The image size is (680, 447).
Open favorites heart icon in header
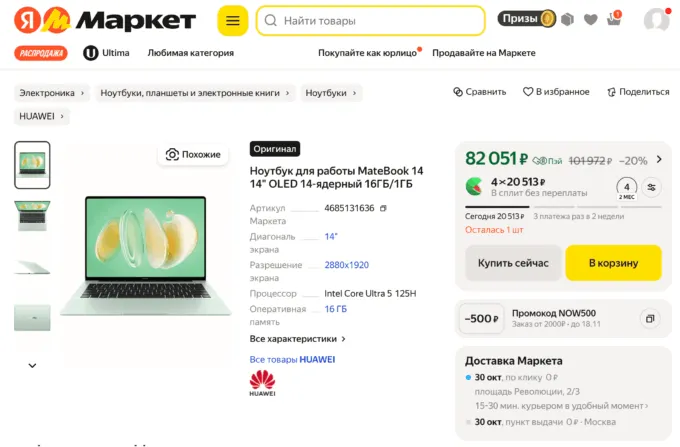pyautogui.click(x=591, y=19)
